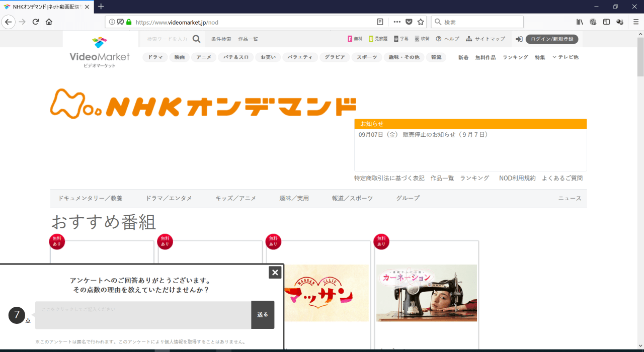
Task: Open the 報道／スポーツ category tab
Action: (x=353, y=199)
